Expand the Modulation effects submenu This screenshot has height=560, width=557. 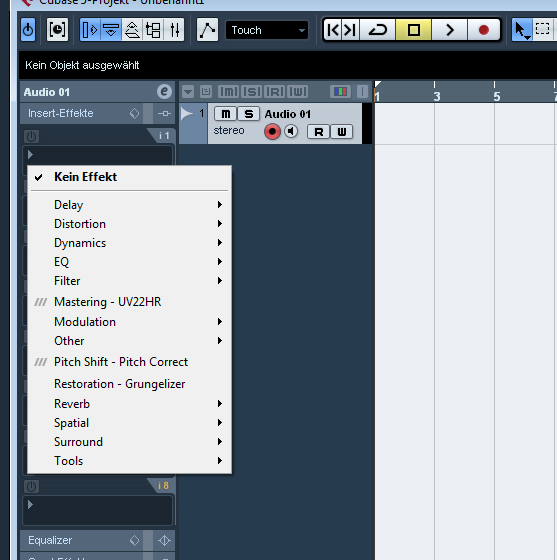click(129, 322)
